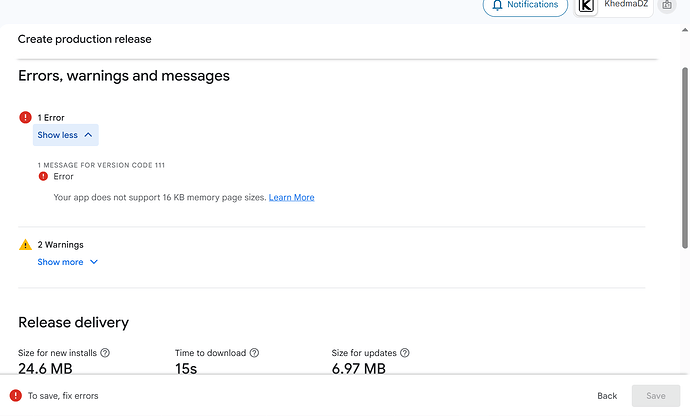Open the Notifications button
This screenshot has width=690, height=416.
tap(525, 5)
